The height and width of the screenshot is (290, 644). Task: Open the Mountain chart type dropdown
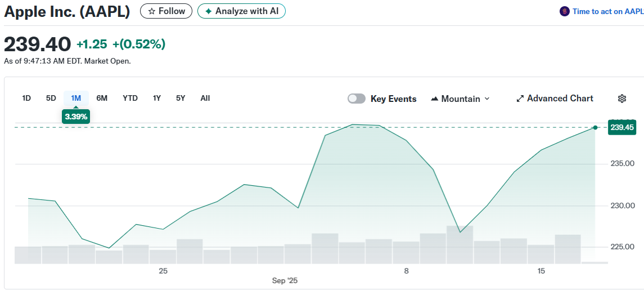point(460,99)
